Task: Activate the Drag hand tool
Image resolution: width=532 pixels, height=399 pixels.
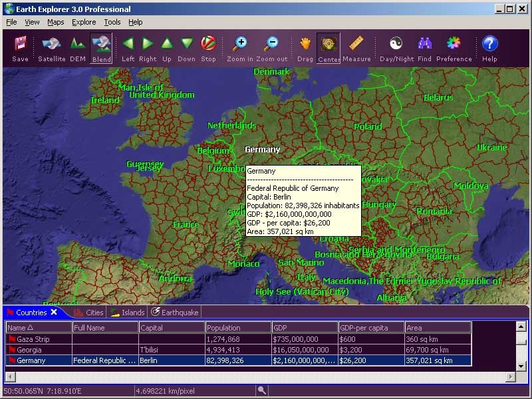Action: 305,48
